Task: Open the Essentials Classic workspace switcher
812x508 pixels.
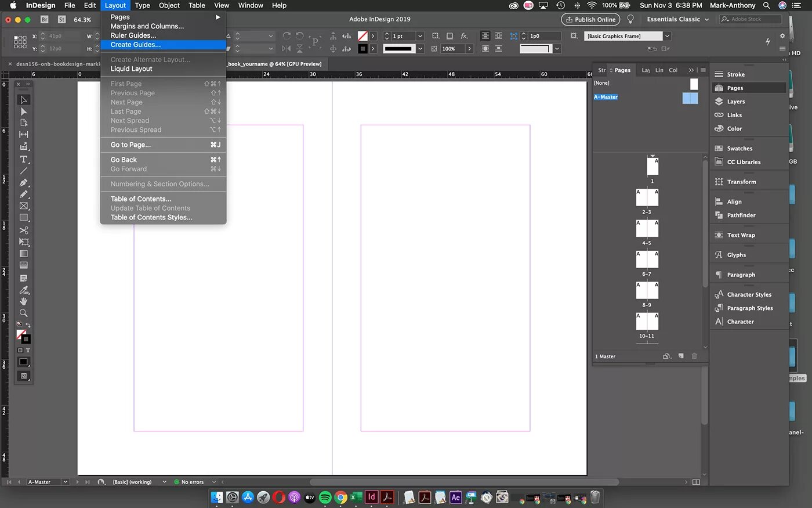Action: pyautogui.click(x=678, y=19)
